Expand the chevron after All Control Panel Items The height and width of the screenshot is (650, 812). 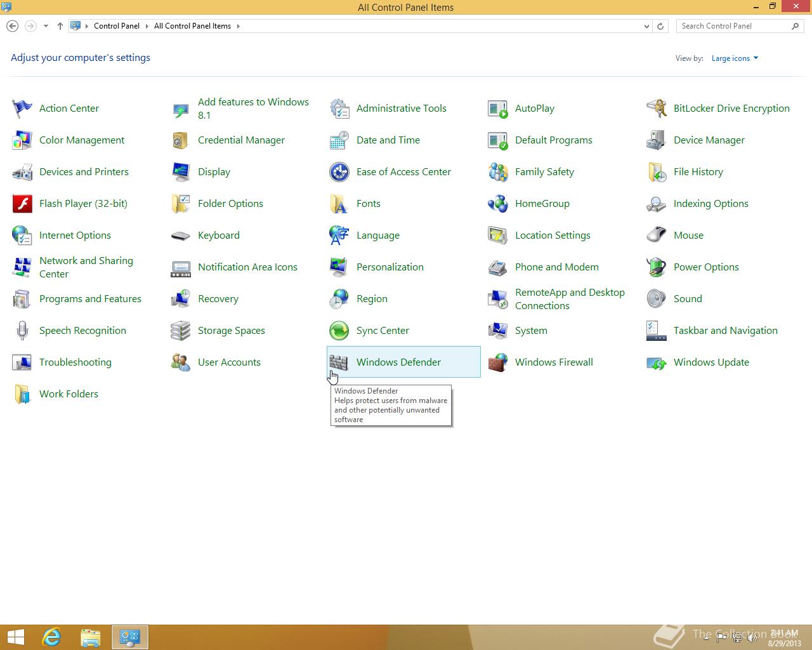point(239,26)
